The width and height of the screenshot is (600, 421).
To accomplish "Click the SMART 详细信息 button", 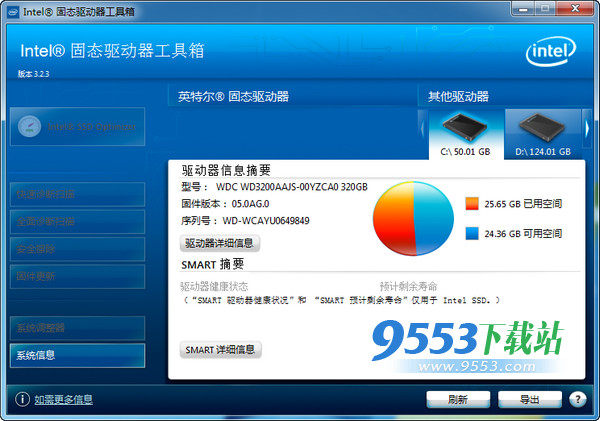I will click(220, 350).
